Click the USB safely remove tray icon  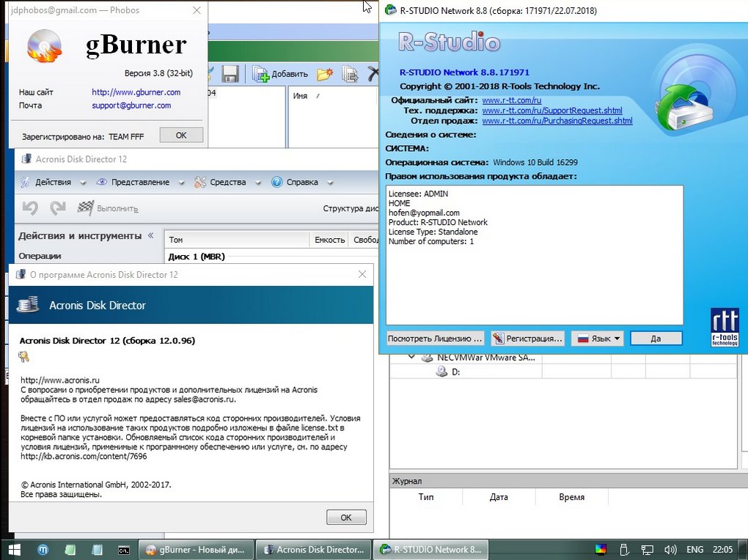(624, 550)
